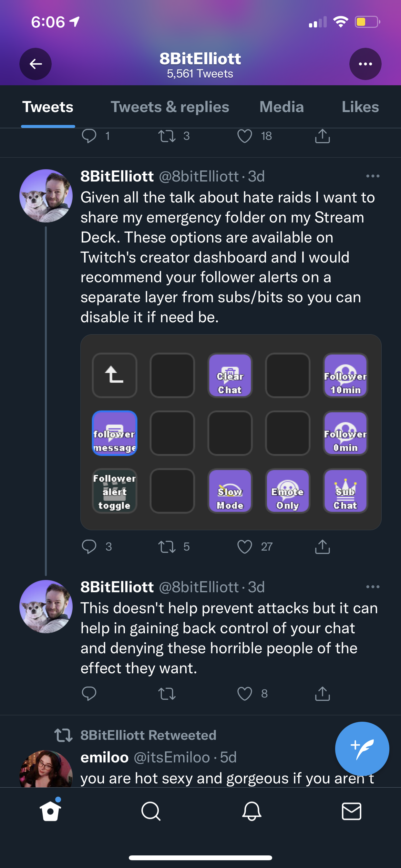The width and height of the screenshot is (401, 868).
Task: Share the Stream Deck emergency folder tweet
Action: 322,547
